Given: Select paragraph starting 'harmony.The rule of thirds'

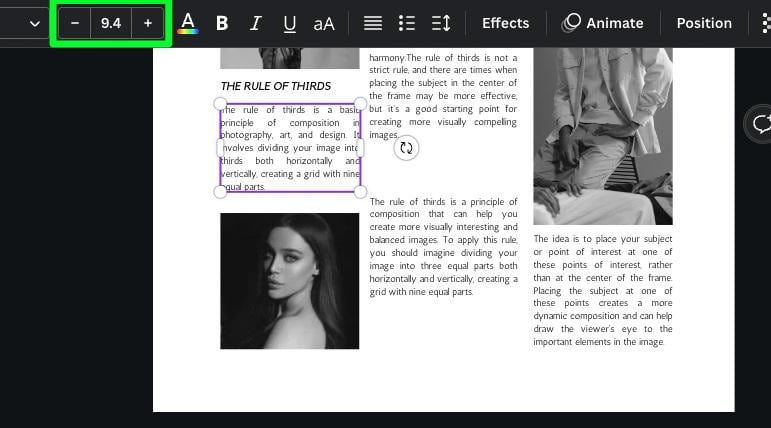Looking at the screenshot, I should pos(443,96).
